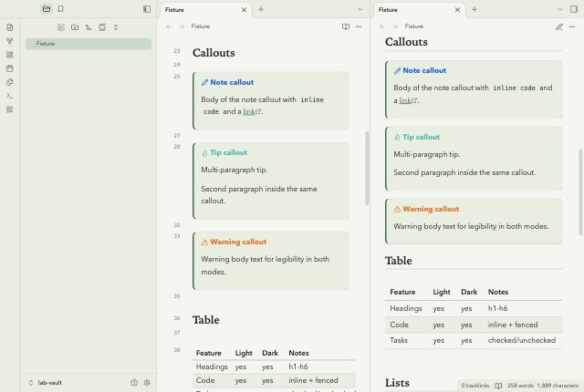Open tab list dropdown in left pane
Viewport: 584px width, 392px height.
[x=360, y=9]
